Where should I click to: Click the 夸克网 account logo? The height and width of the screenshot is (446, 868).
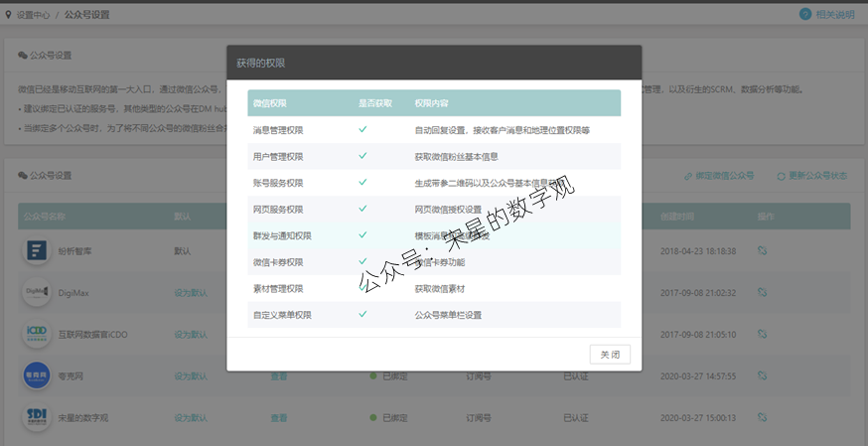click(x=37, y=375)
